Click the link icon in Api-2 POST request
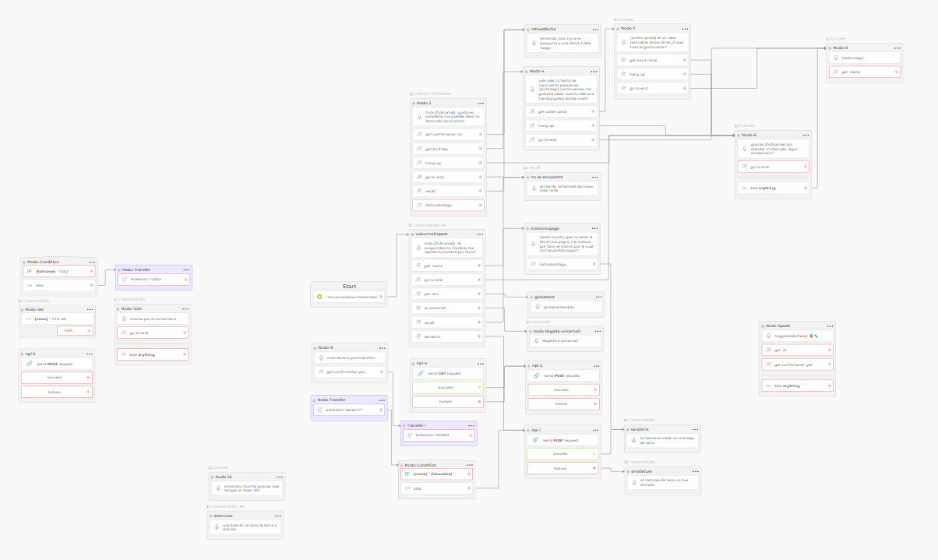The image size is (938, 560). (534, 375)
